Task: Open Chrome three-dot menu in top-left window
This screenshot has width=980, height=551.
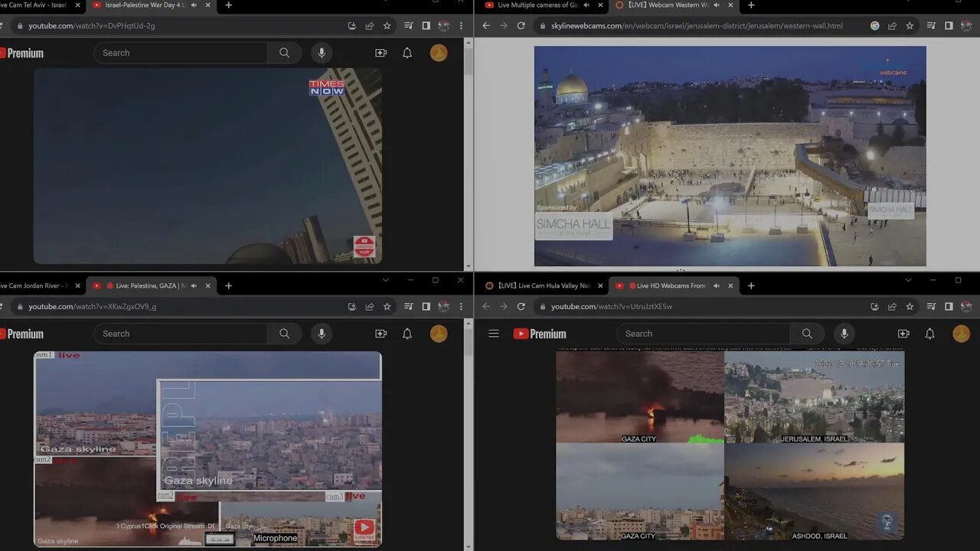Action: [461, 25]
